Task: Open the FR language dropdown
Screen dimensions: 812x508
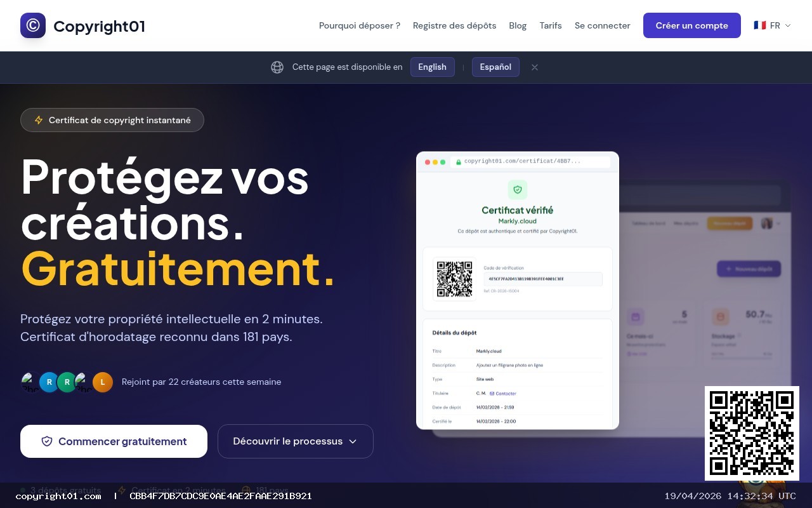Action: [x=772, y=25]
